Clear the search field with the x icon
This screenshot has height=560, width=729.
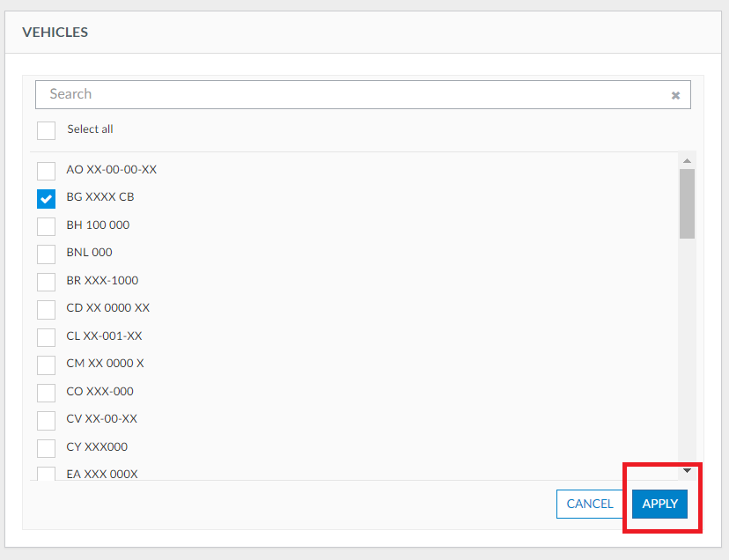tap(675, 95)
